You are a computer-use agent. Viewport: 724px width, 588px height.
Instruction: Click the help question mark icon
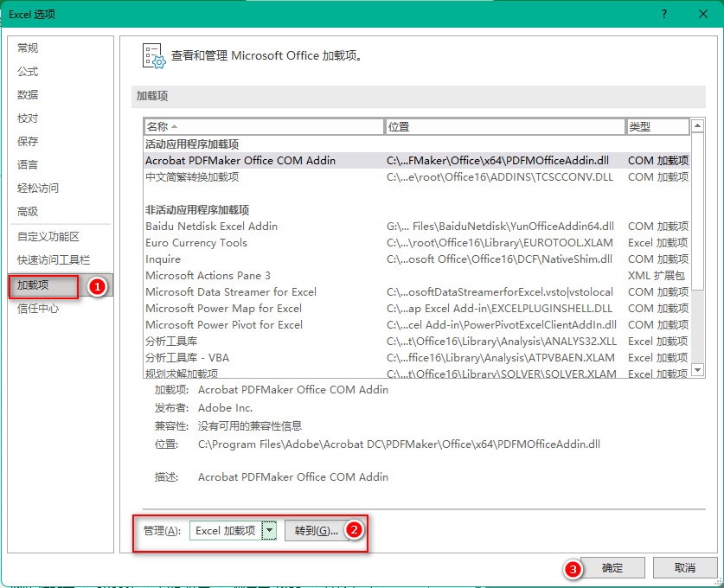[x=663, y=14]
